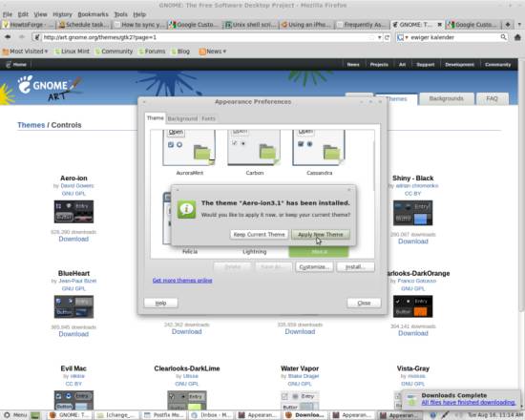The width and height of the screenshot is (525, 420).
Task: Open the Customize theme dialog
Action: [x=314, y=267]
